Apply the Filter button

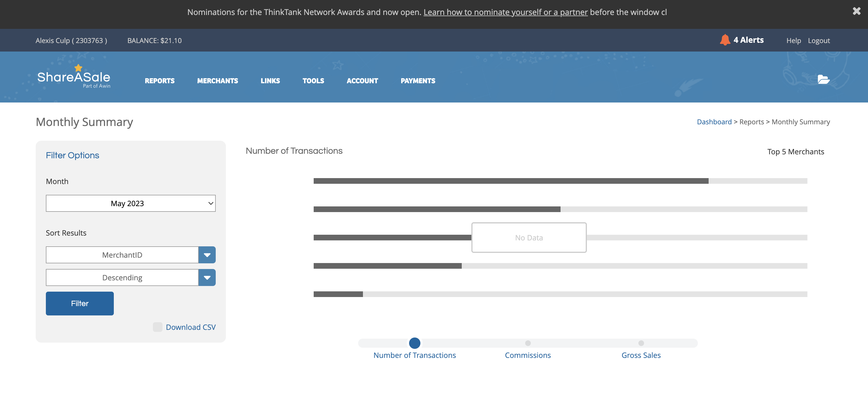[80, 303]
